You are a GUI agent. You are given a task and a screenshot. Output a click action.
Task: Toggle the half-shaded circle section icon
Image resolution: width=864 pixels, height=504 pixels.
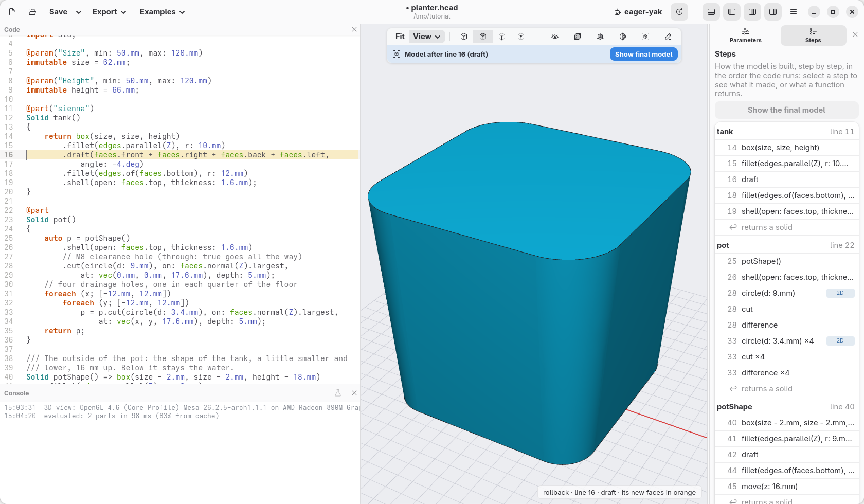[x=623, y=37]
